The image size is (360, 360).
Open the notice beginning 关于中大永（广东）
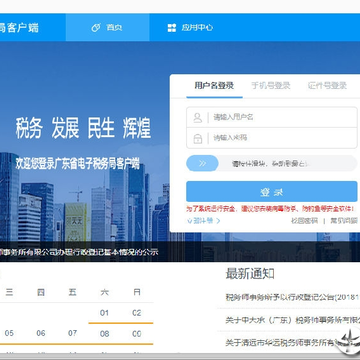pyautogui.click(x=293, y=320)
